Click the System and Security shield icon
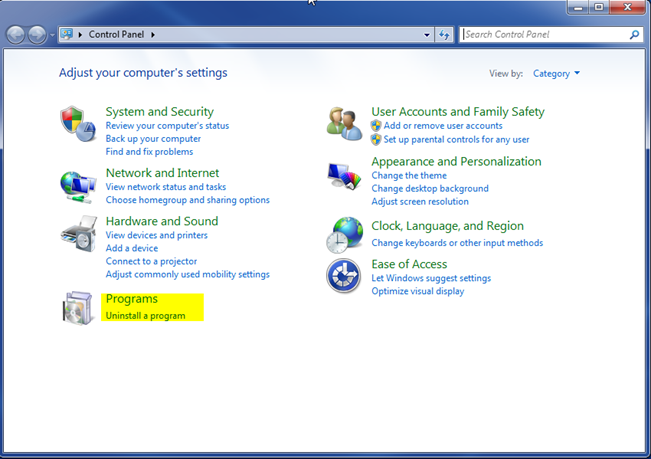The image size is (651, 459). (x=78, y=124)
